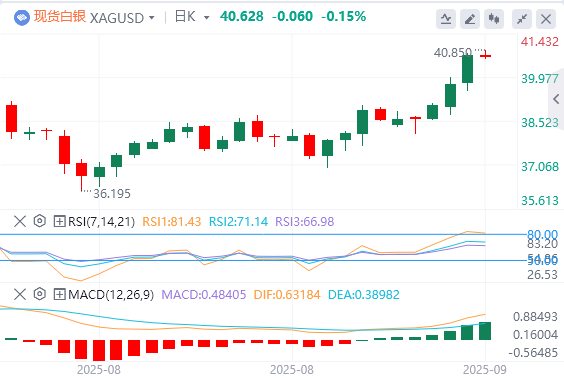Select the pencil drawing tool
This screenshot has width=564, height=380.
coord(470,19)
